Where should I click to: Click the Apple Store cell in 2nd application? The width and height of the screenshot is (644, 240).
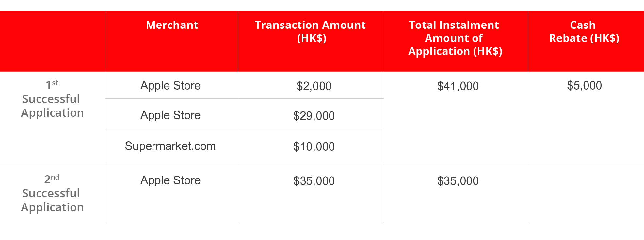170,180
